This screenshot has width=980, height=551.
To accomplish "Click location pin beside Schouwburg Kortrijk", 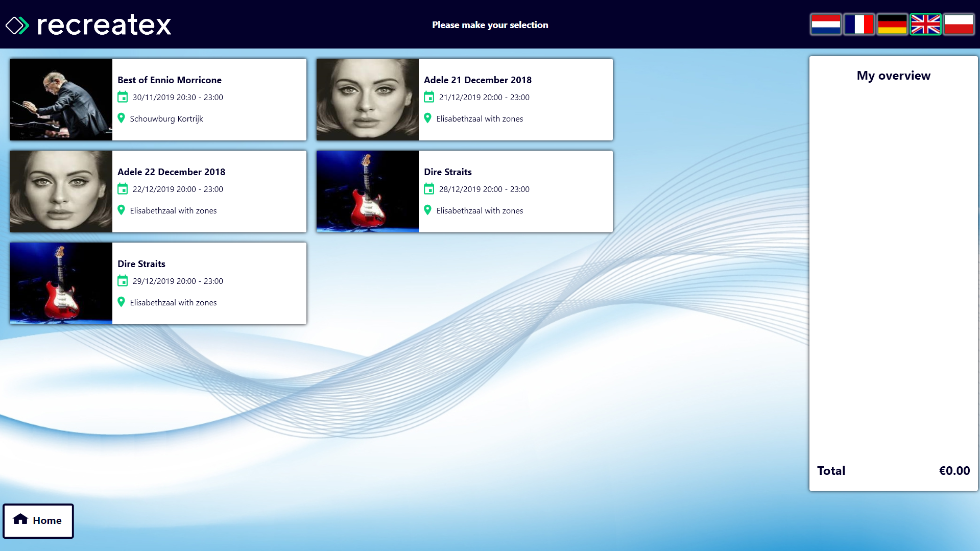I will (121, 118).
